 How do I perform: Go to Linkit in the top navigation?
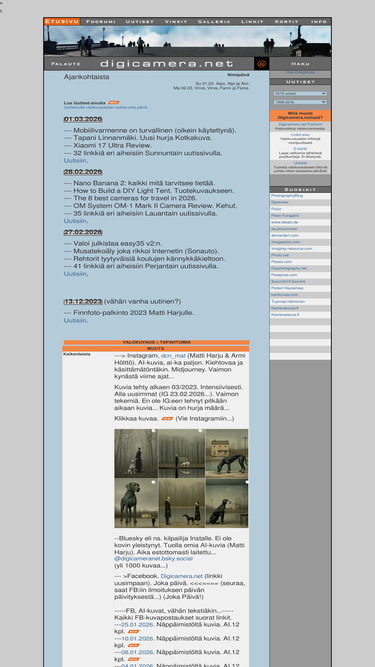coord(252,21)
